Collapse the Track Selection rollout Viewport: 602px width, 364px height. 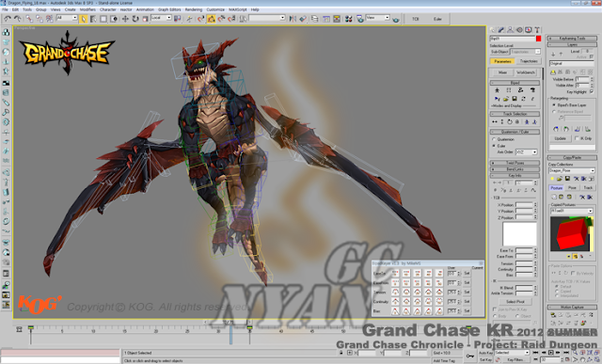(x=515, y=114)
